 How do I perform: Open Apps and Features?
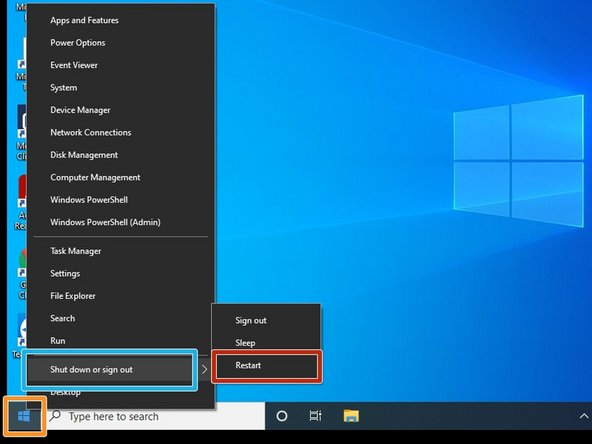pos(121,20)
